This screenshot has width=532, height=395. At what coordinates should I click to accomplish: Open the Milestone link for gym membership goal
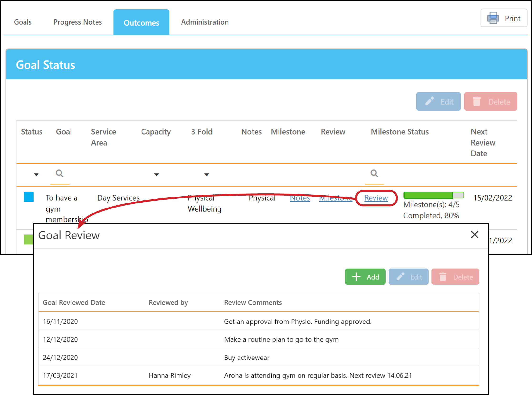(x=336, y=198)
